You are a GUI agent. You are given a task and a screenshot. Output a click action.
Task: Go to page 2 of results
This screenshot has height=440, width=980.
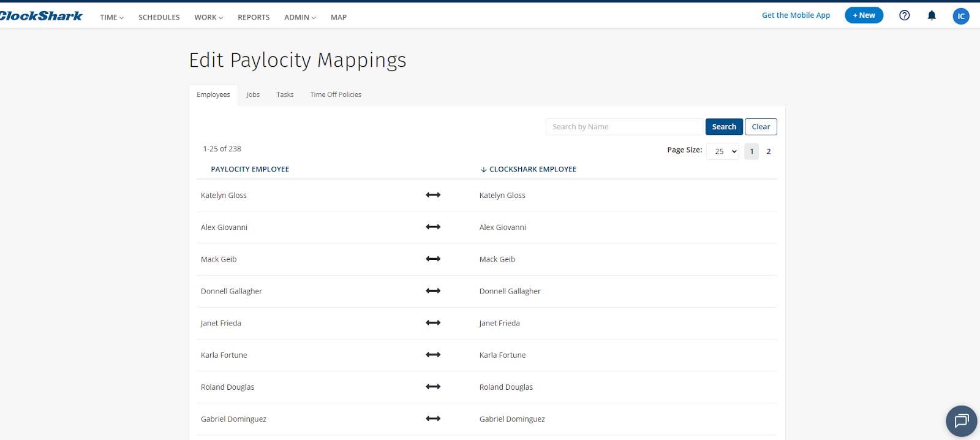click(x=768, y=151)
